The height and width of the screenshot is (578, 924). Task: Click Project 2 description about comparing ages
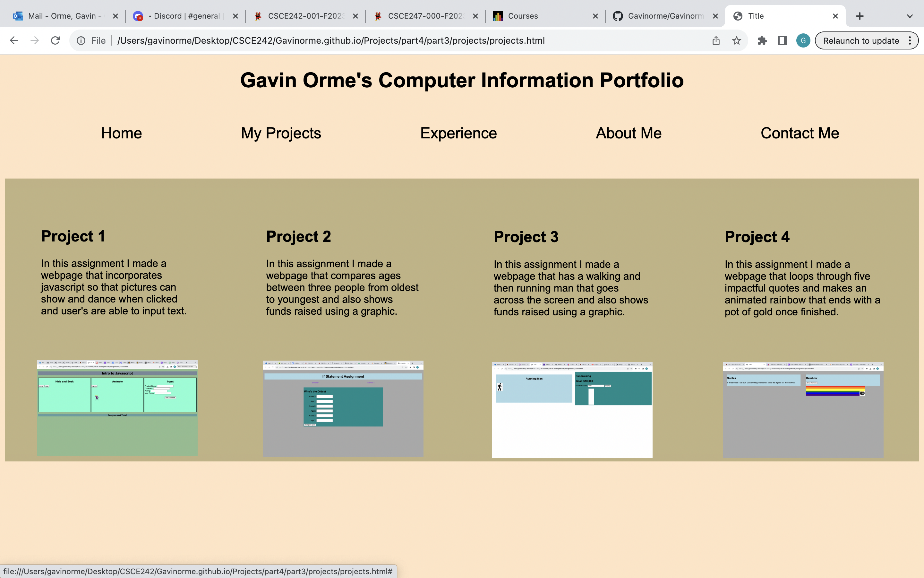point(343,287)
